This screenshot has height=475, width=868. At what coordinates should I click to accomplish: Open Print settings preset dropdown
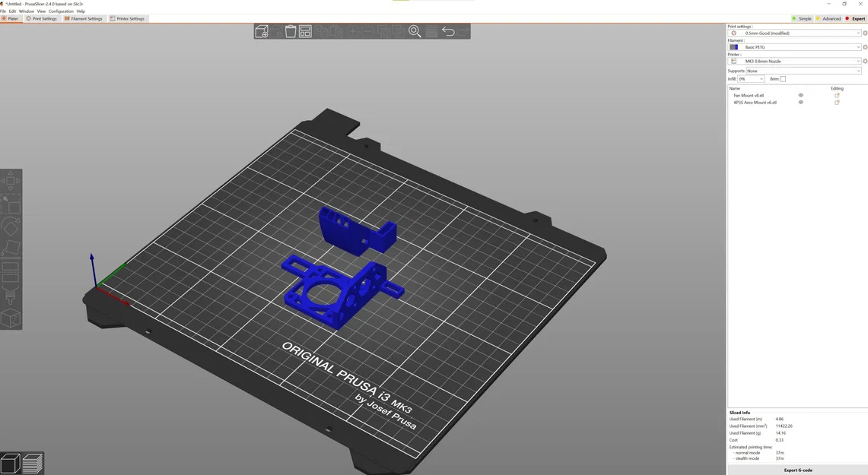tap(794, 33)
